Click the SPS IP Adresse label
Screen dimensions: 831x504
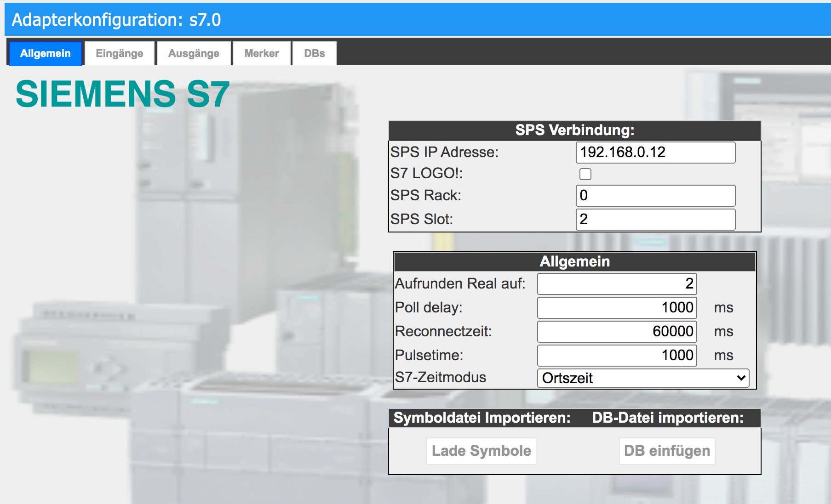444,152
